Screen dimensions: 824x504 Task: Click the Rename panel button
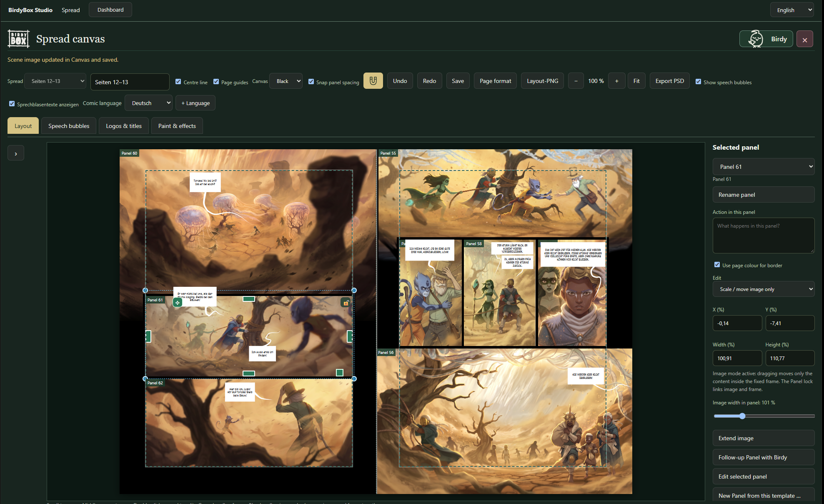(764, 195)
